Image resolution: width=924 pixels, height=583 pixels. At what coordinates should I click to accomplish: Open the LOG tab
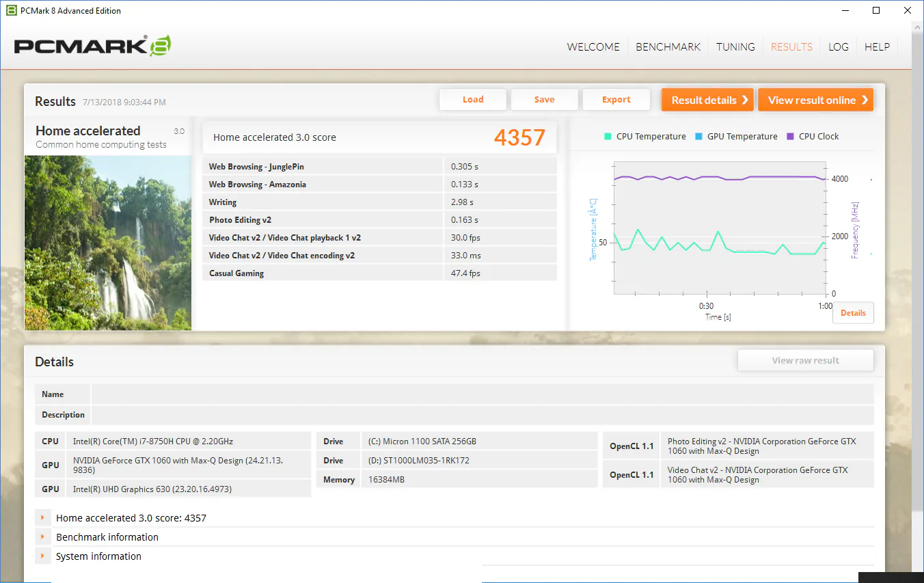point(839,47)
